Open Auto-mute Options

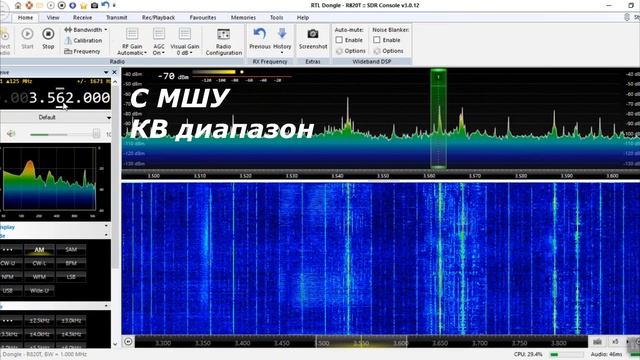351,51
